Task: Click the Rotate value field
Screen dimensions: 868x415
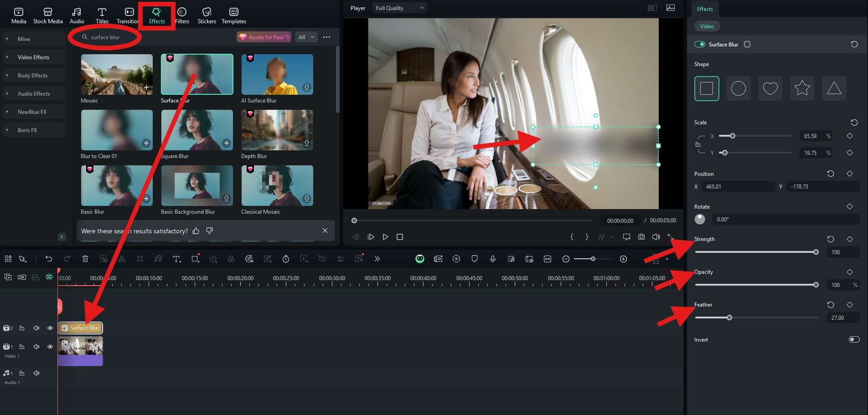Action: point(785,220)
